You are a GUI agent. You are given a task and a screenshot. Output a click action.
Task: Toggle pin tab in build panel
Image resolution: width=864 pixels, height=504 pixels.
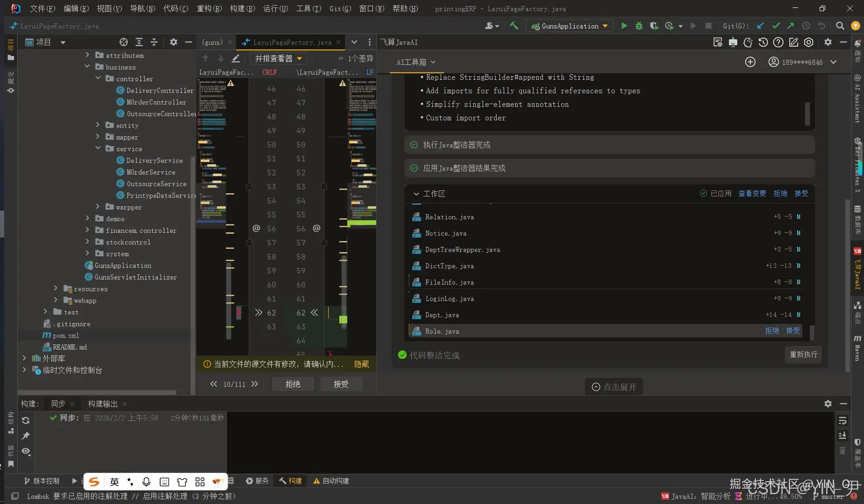[x=26, y=436]
